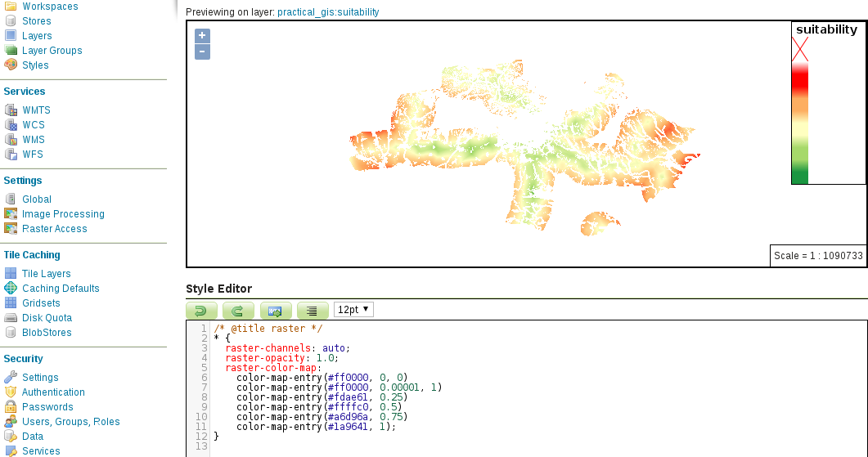Click the Tile Layers icon
The height and width of the screenshot is (457, 868).
[x=11, y=273]
